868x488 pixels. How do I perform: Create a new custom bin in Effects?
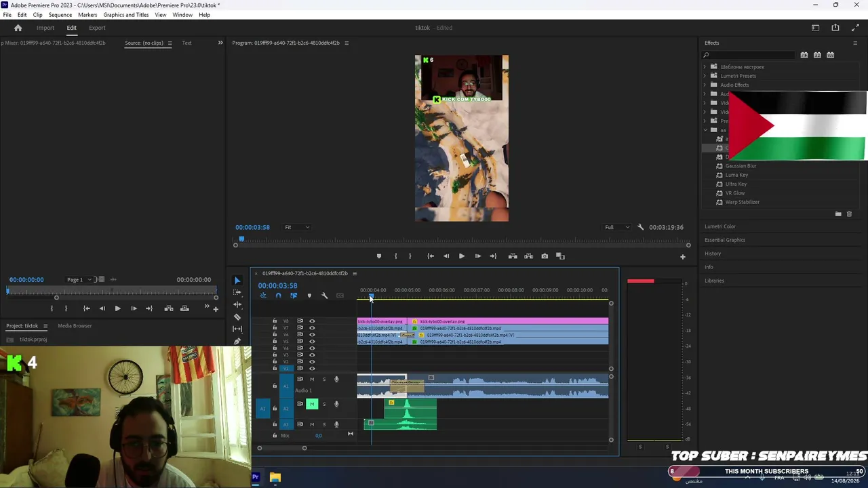(x=838, y=214)
